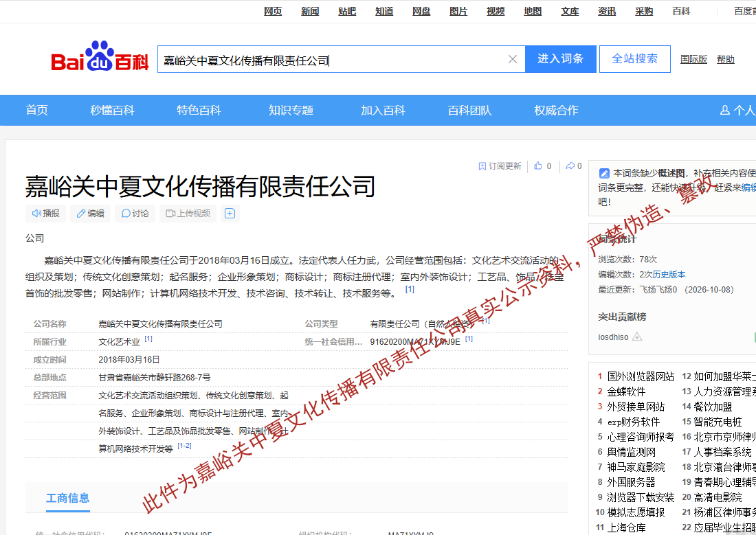Open the 知道 top navigation link
The image size is (756, 535).
(384, 11)
